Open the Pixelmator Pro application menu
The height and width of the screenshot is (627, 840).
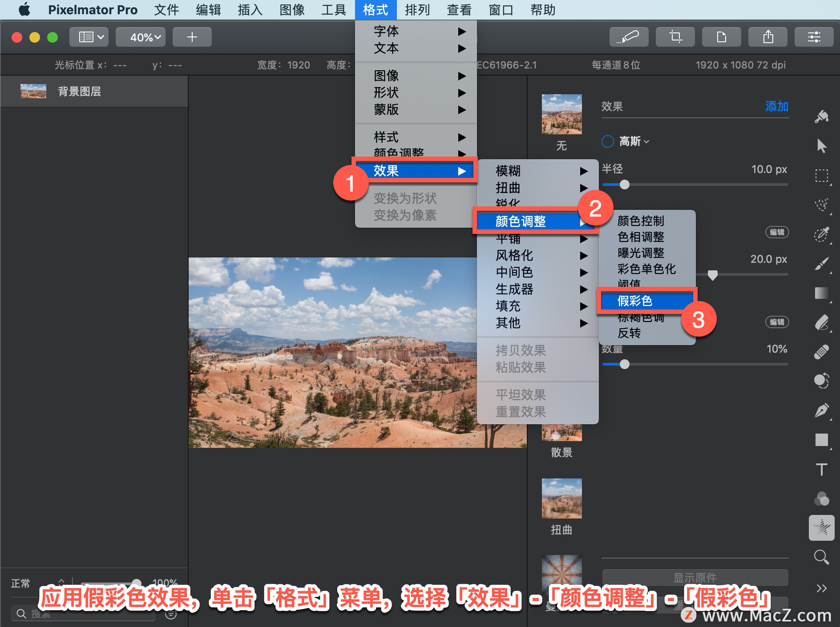point(93,9)
